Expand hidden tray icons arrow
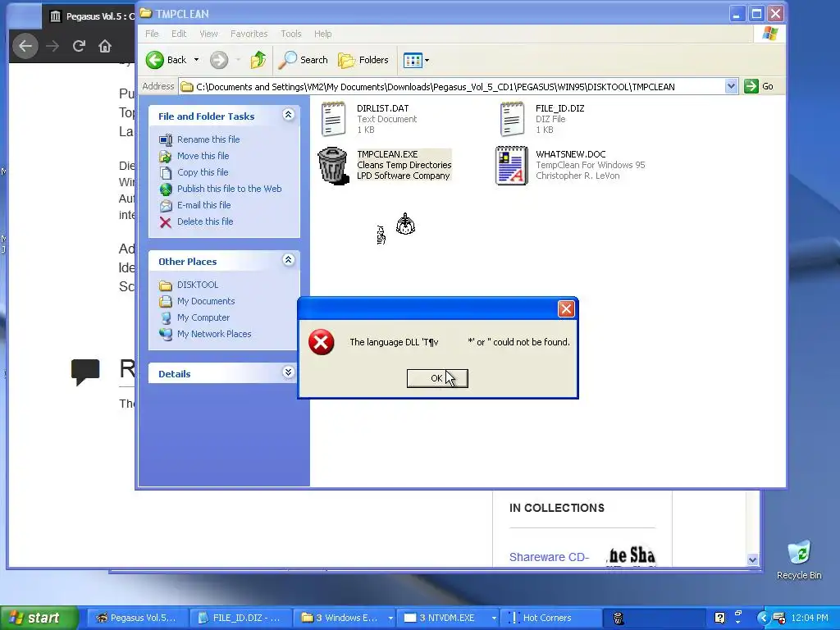This screenshot has height=630, width=840. (x=762, y=618)
